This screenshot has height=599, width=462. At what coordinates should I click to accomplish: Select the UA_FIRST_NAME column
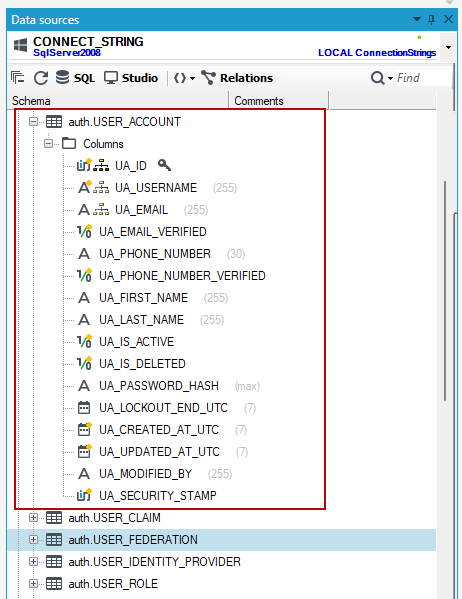(x=143, y=298)
